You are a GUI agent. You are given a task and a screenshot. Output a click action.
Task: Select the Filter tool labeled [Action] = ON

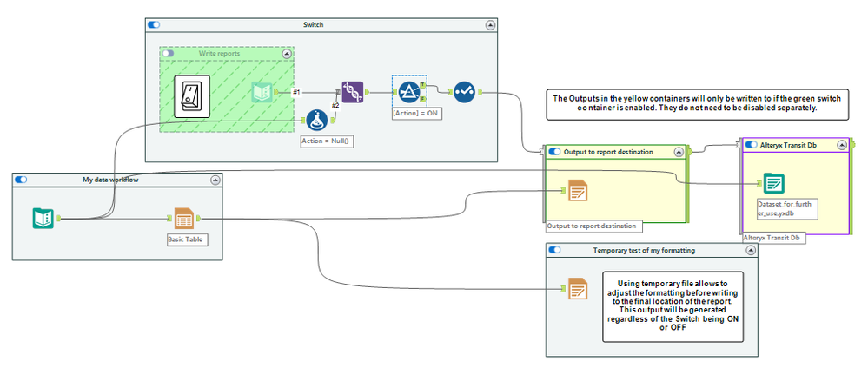pyautogui.click(x=409, y=92)
